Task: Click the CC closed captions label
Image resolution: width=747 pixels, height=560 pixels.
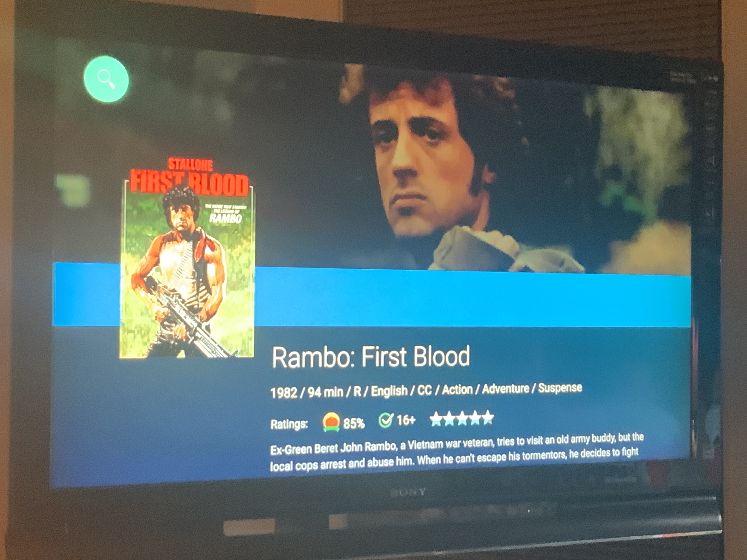Action: pyautogui.click(x=424, y=390)
